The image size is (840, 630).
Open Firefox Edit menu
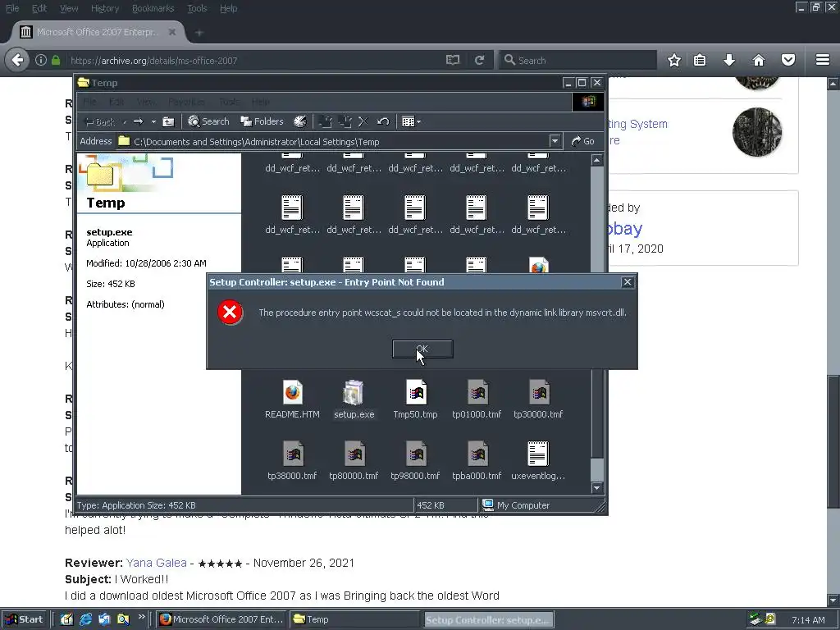(39, 8)
